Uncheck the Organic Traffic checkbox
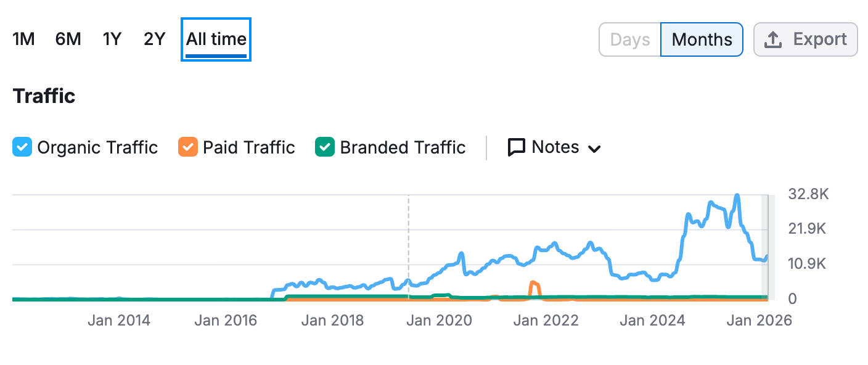Screen dimensions: 868x365 [x=22, y=148]
